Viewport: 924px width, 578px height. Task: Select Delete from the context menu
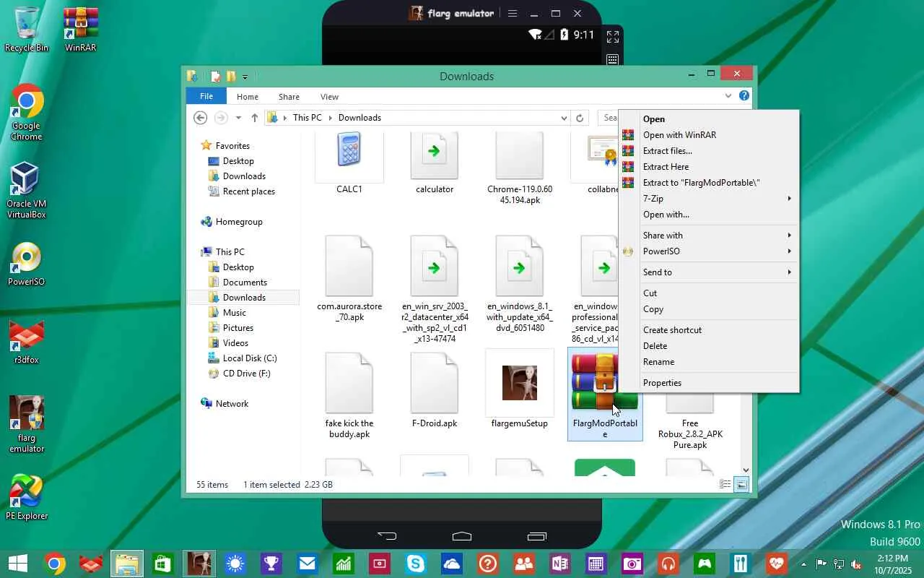[710, 346]
